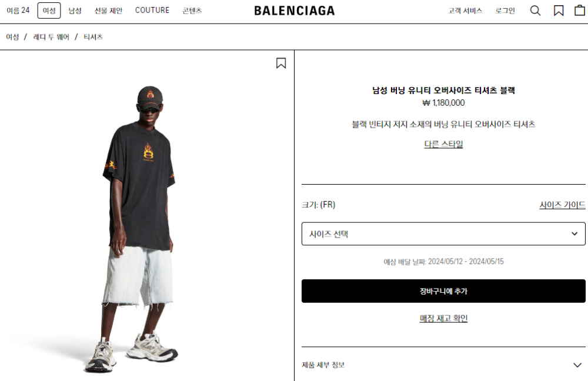This screenshot has width=588, height=381.
Task: Open the 선물 제안 menu
Action: [108, 11]
